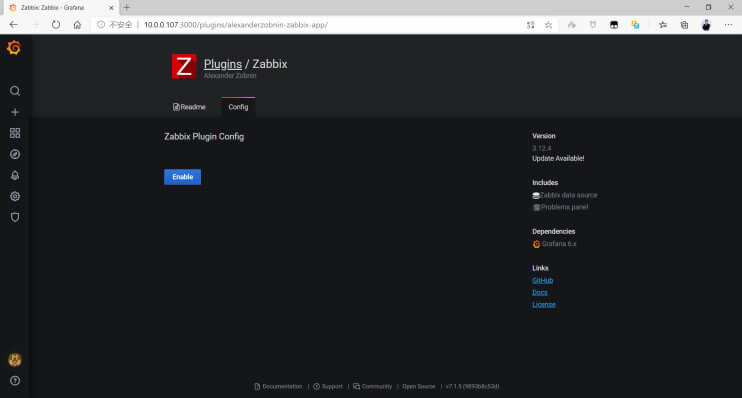The image size is (742, 398).
Task: Click the Problems panel entry
Action: coord(560,207)
